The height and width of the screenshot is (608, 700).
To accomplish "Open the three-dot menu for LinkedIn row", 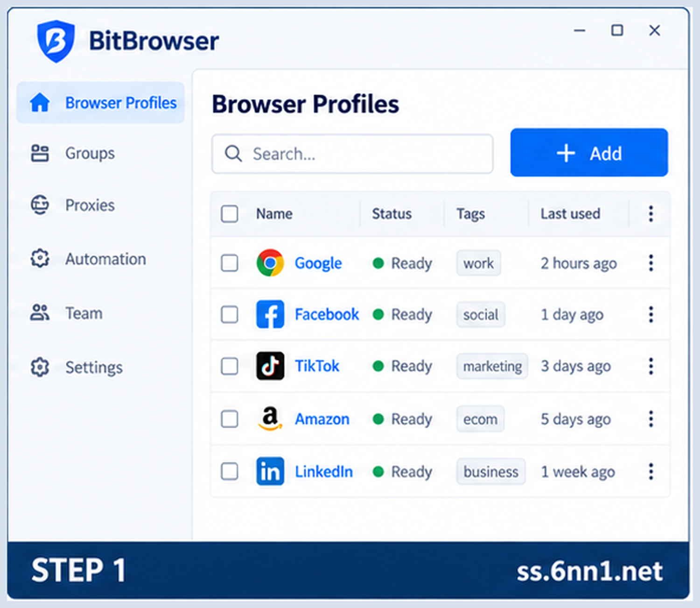I will point(651,472).
